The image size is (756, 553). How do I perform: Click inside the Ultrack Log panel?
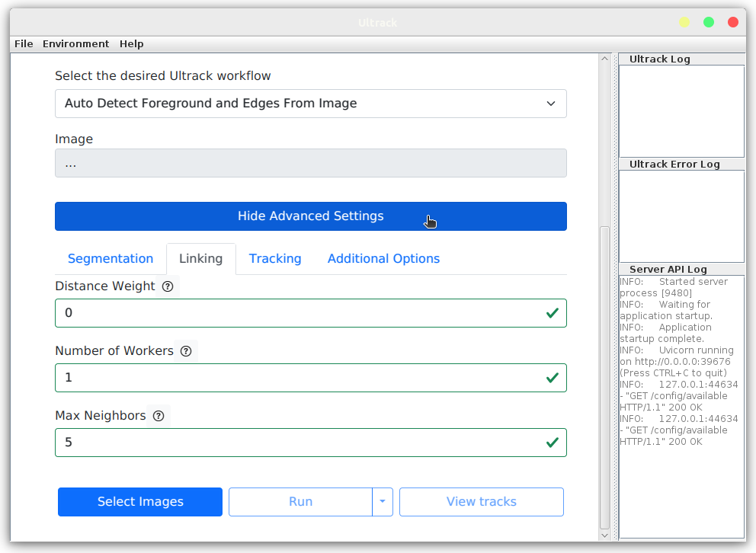tap(681, 111)
